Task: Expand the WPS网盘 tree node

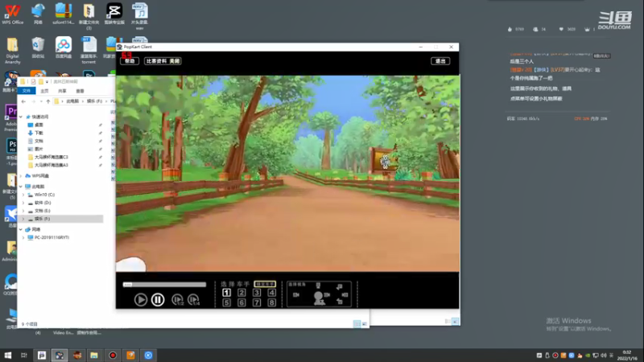Action: (x=21, y=175)
